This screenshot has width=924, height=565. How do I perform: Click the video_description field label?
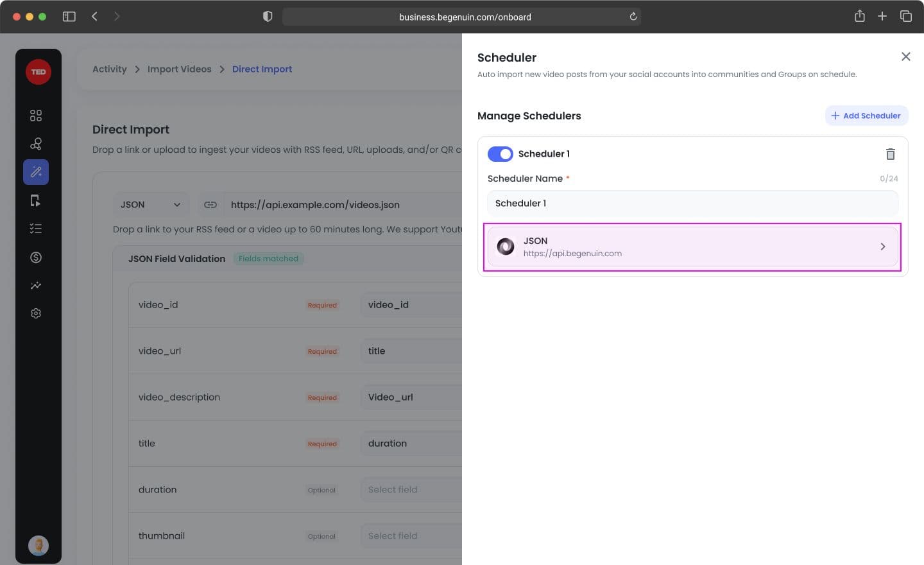[x=179, y=397]
